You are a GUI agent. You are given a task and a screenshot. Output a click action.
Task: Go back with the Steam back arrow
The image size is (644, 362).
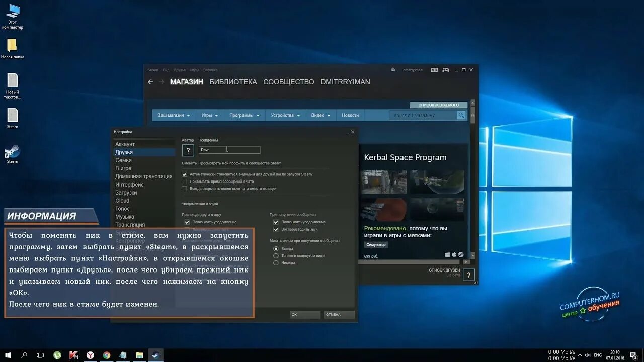(x=150, y=82)
